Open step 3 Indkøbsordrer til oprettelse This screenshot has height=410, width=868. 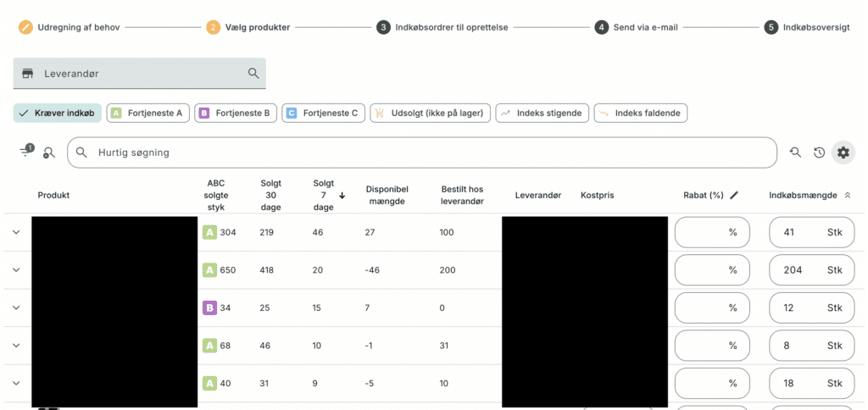click(x=442, y=27)
